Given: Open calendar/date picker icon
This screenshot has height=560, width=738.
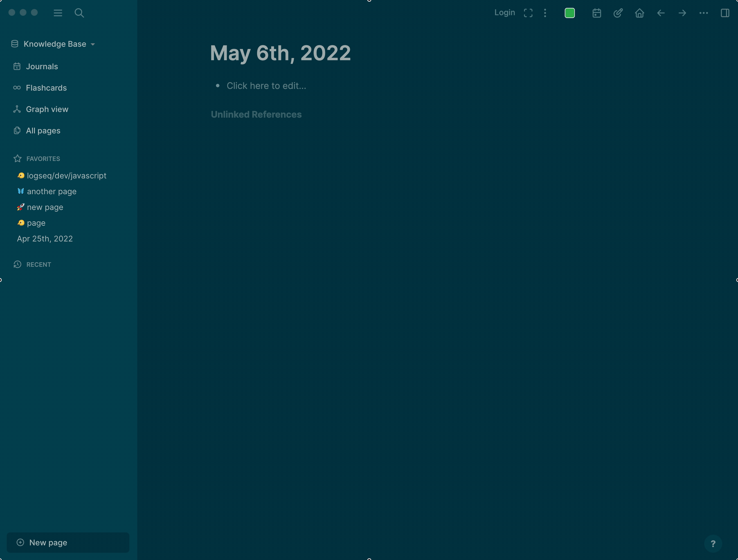Looking at the screenshot, I should (597, 13).
